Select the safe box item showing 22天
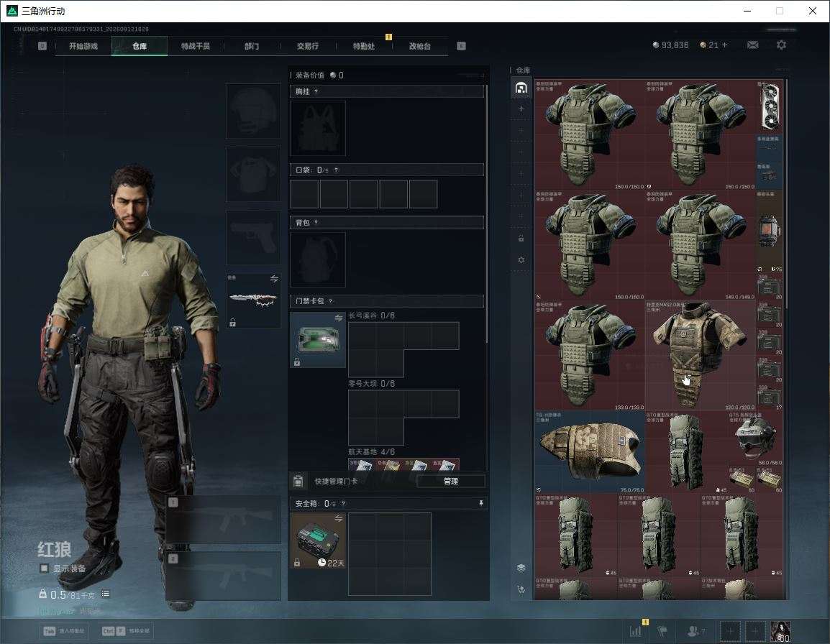This screenshot has width=830, height=644. (318, 540)
